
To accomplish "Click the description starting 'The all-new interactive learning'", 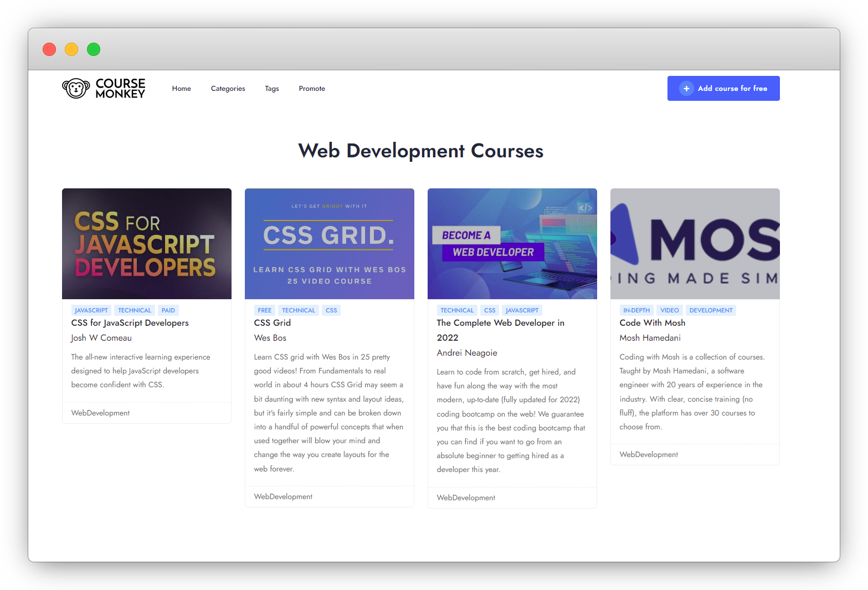I will (141, 371).
